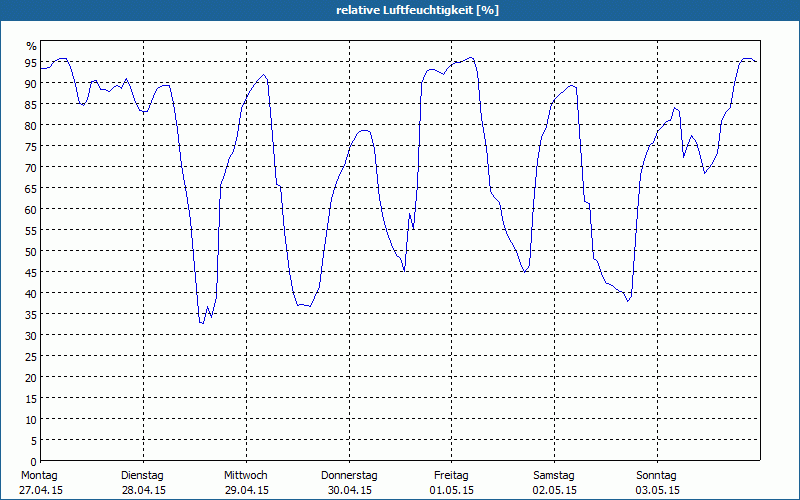Select the 'Montag' day label
The height and width of the screenshot is (500, 800).
pyautogui.click(x=39, y=476)
